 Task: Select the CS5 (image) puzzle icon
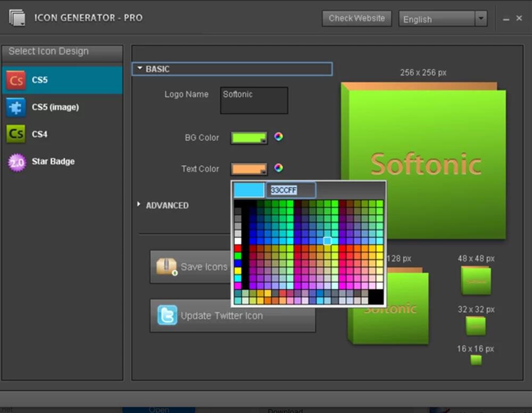pyautogui.click(x=15, y=107)
